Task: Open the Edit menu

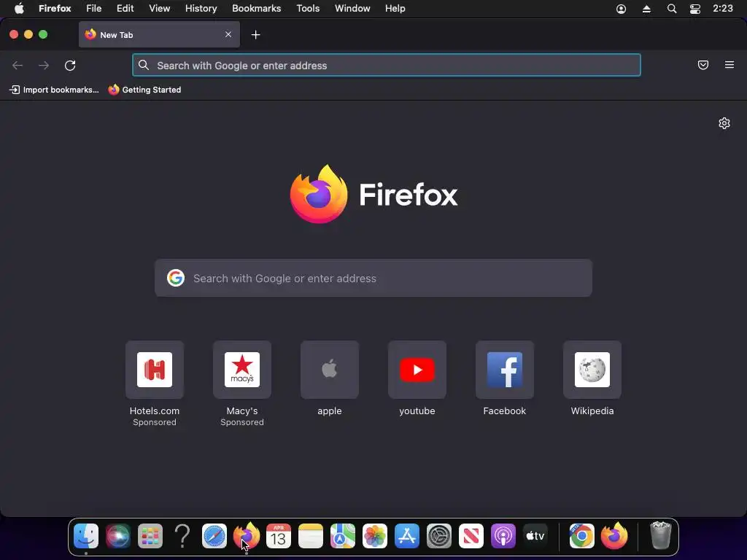Action: [125, 9]
